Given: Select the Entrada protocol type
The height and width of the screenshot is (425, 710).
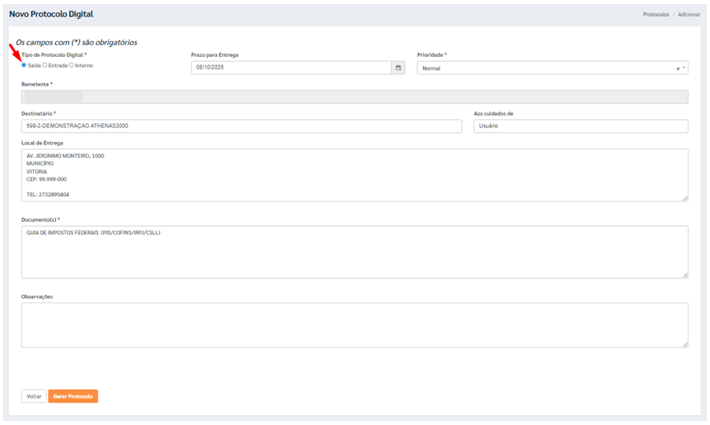Looking at the screenshot, I should (45, 65).
